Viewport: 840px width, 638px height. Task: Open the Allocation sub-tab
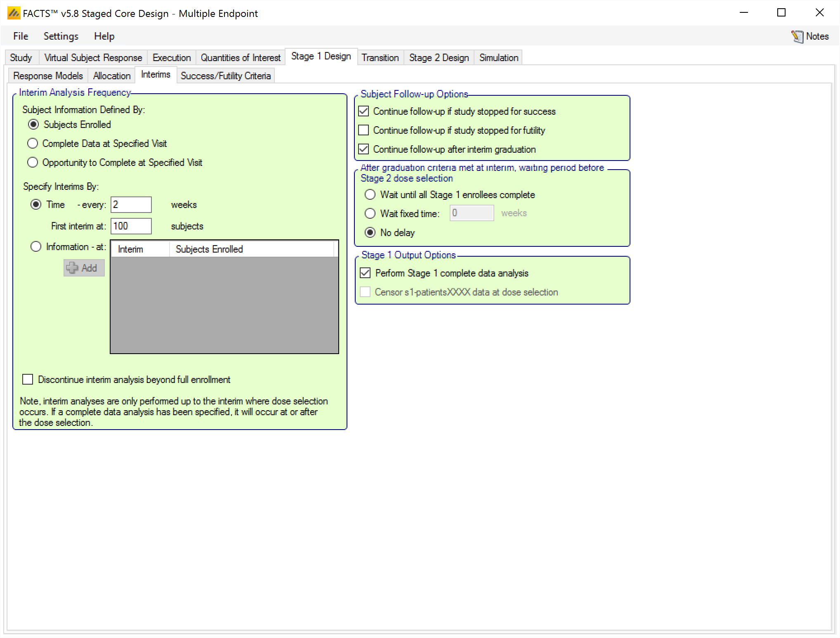[x=111, y=76]
